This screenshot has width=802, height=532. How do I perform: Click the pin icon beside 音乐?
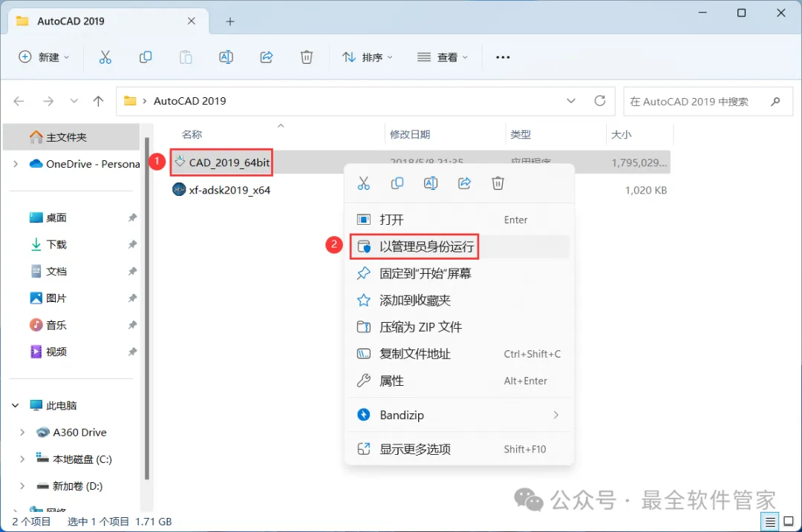pyautogui.click(x=132, y=325)
